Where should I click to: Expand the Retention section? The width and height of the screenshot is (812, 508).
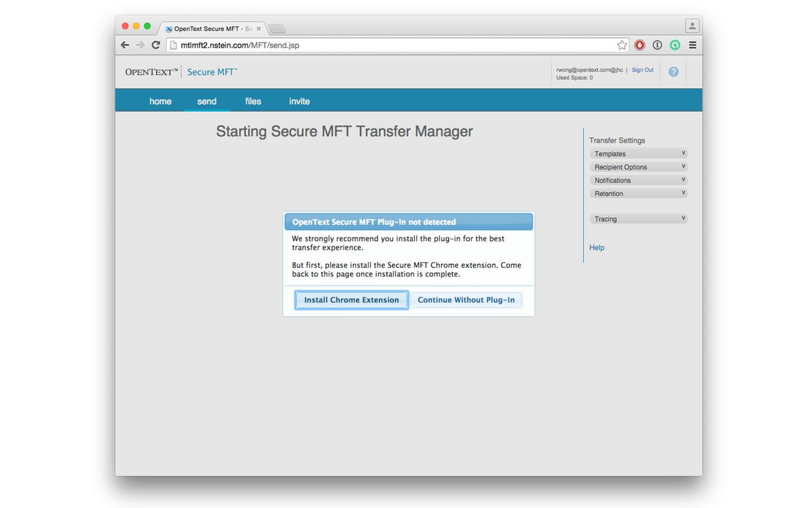[x=638, y=194]
